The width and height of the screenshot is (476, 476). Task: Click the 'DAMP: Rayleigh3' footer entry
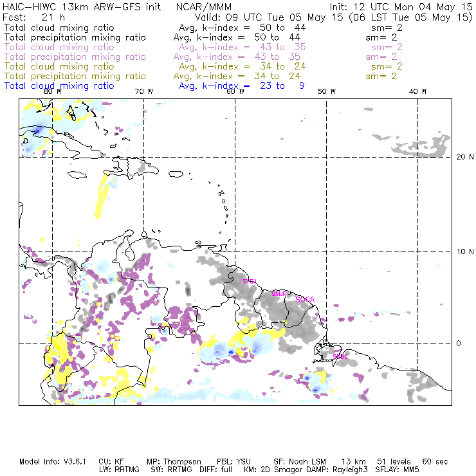(x=337, y=470)
